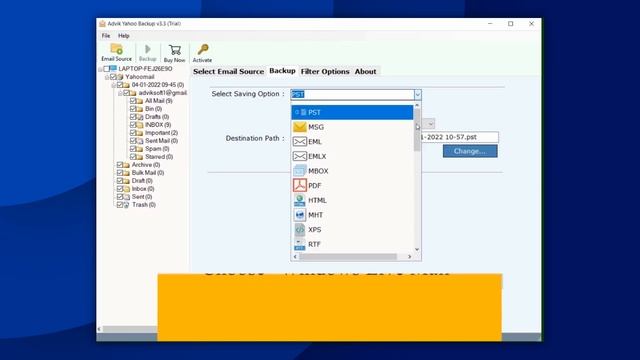
Task: Select the XPS option text
Action: [x=315, y=230]
